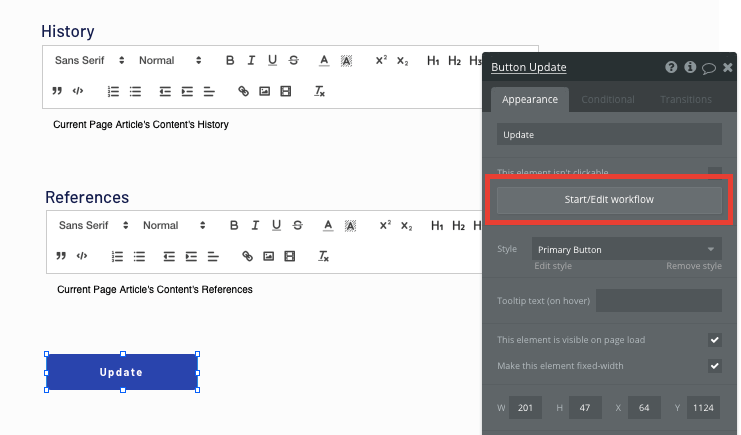Open the help question mark icon in Button Update panel
The height and width of the screenshot is (435, 741).
(x=672, y=68)
